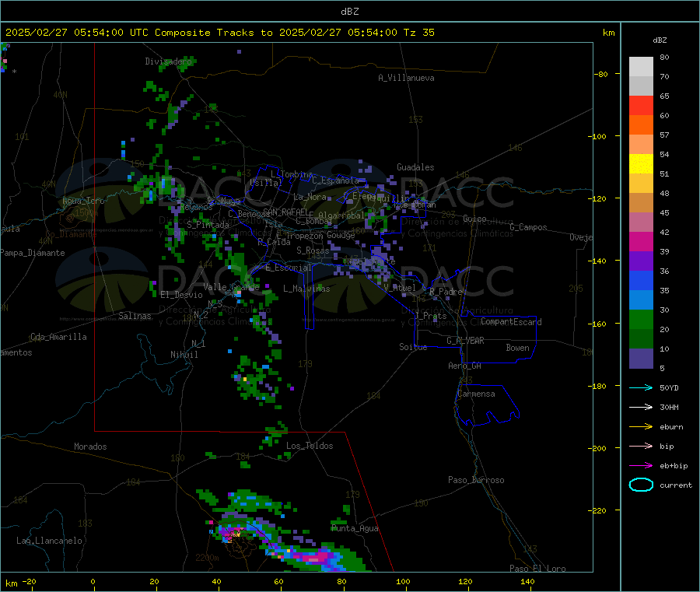Click the A_Villanueva place label
The width and height of the screenshot is (700, 592).
coord(406,78)
